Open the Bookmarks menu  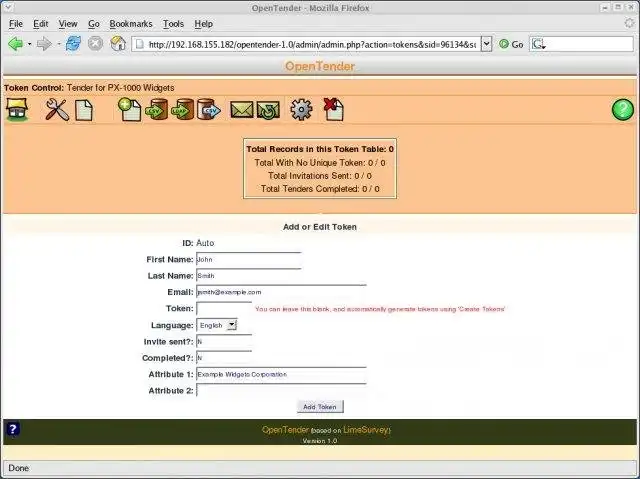[x=131, y=24]
